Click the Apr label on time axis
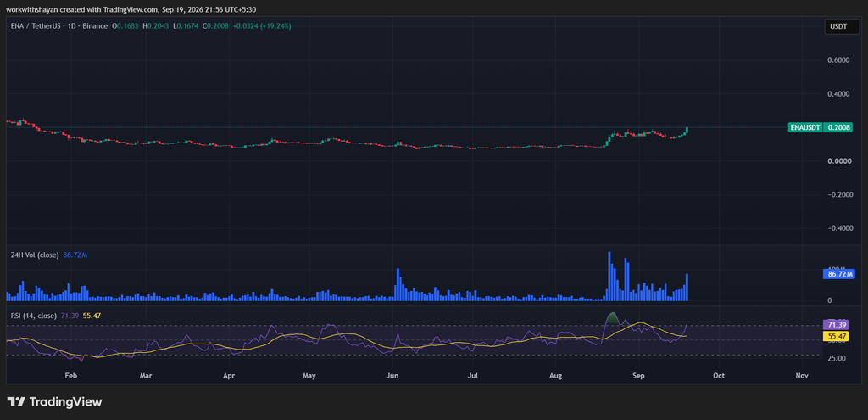The image size is (868, 420). click(x=229, y=376)
